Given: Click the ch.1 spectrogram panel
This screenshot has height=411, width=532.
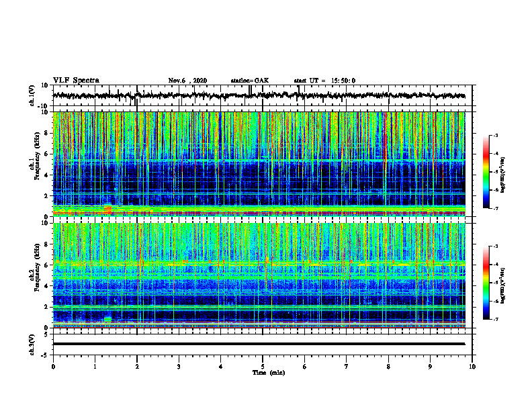Looking at the screenshot, I should point(259,164).
